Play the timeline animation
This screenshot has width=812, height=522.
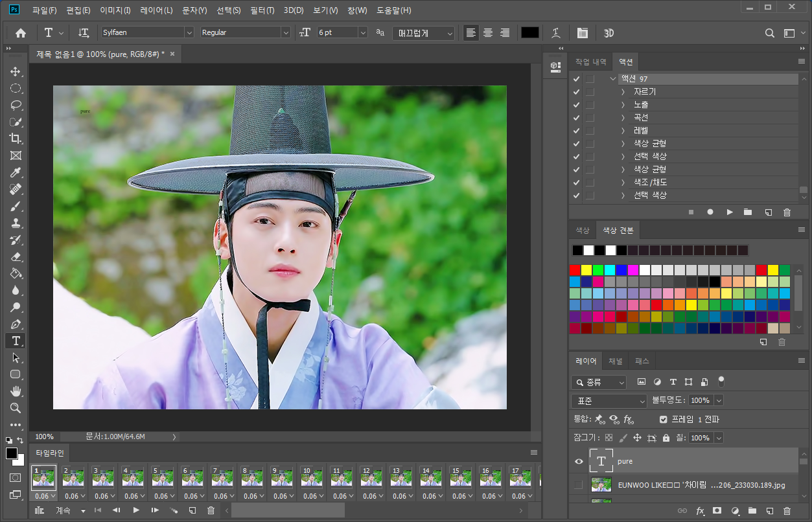pos(136,510)
